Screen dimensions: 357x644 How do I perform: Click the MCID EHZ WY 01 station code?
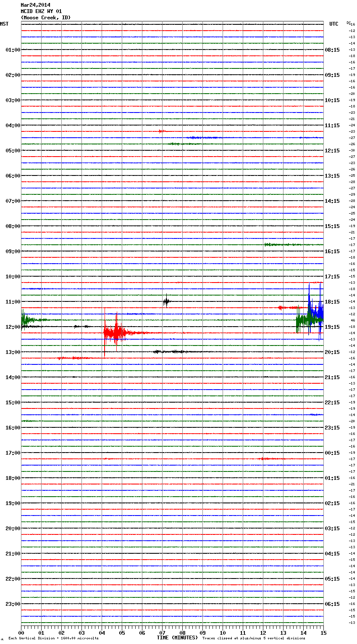point(41,11)
